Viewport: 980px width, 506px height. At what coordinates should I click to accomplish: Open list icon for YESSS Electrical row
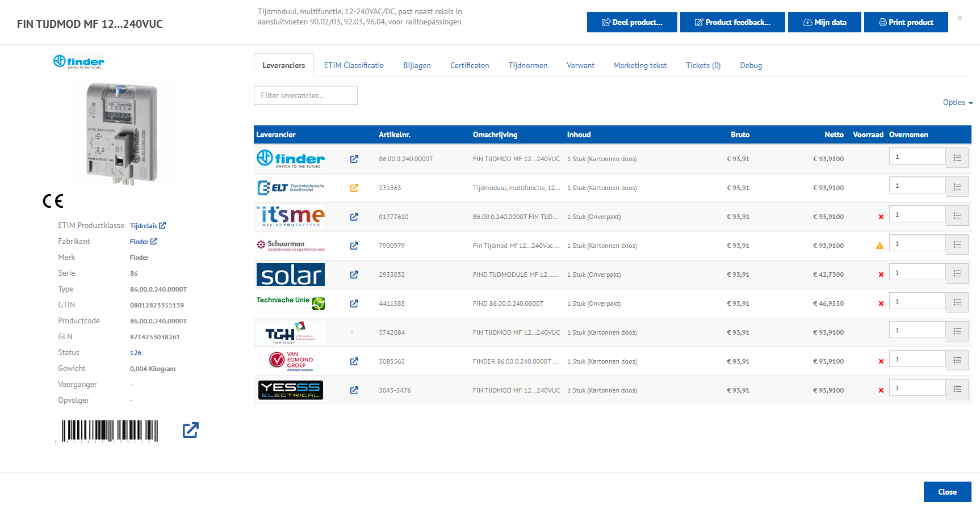click(x=957, y=389)
